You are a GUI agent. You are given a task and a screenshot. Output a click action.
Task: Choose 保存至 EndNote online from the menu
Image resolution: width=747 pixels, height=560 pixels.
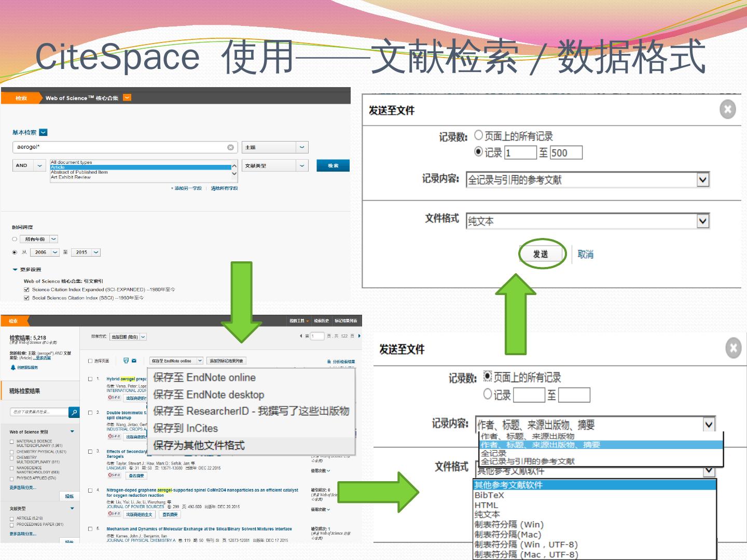pyautogui.click(x=204, y=377)
